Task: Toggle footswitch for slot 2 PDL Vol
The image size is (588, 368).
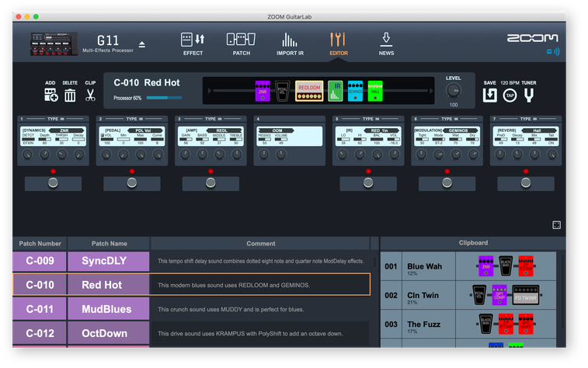Action: [x=131, y=183]
